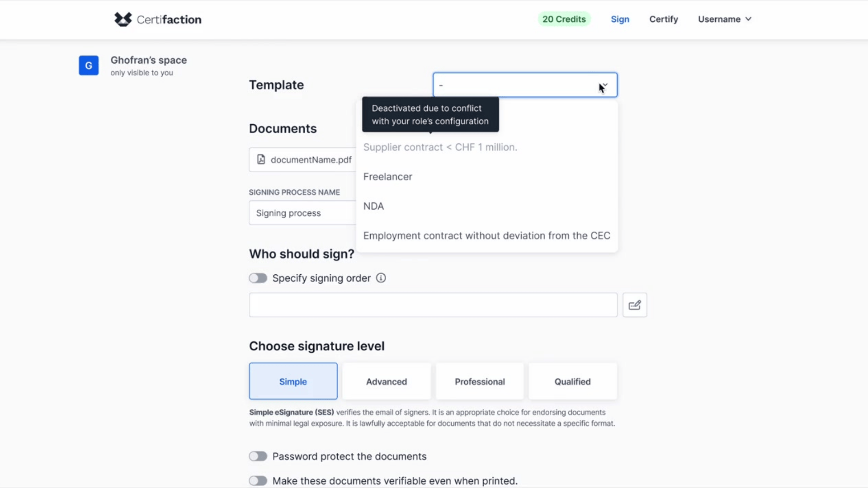Open the Template dropdown
The height and width of the screenshot is (488, 868).
[x=524, y=85]
